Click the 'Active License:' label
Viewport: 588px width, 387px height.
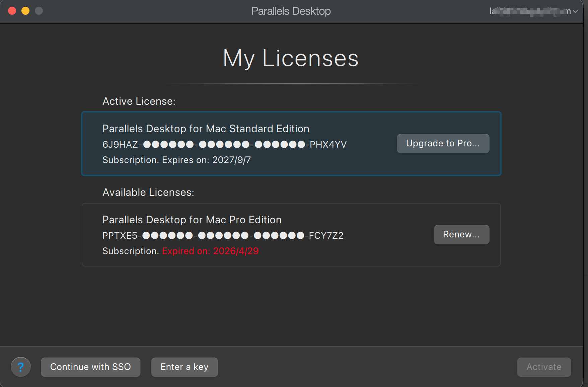pos(139,101)
